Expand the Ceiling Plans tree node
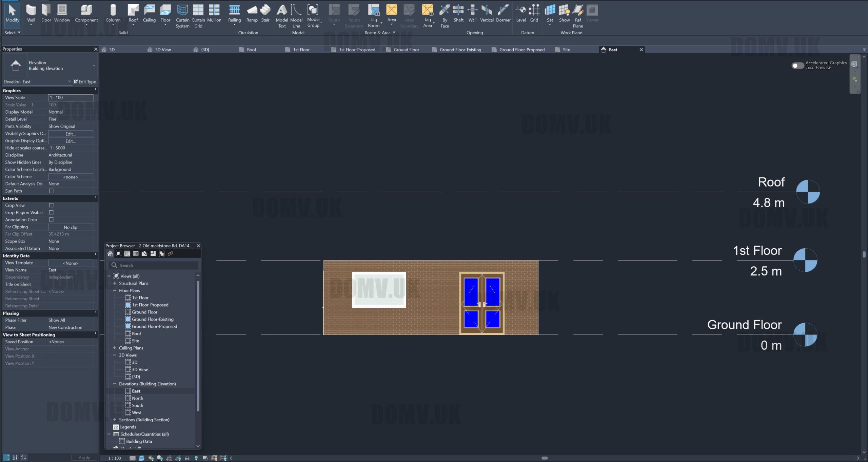This screenshot has width=868, height=462. coord(115,348)
